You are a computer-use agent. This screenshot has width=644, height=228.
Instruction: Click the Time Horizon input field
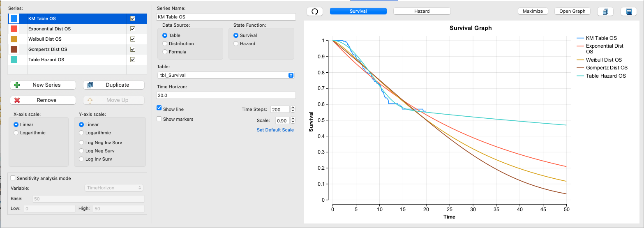(226, 95)
